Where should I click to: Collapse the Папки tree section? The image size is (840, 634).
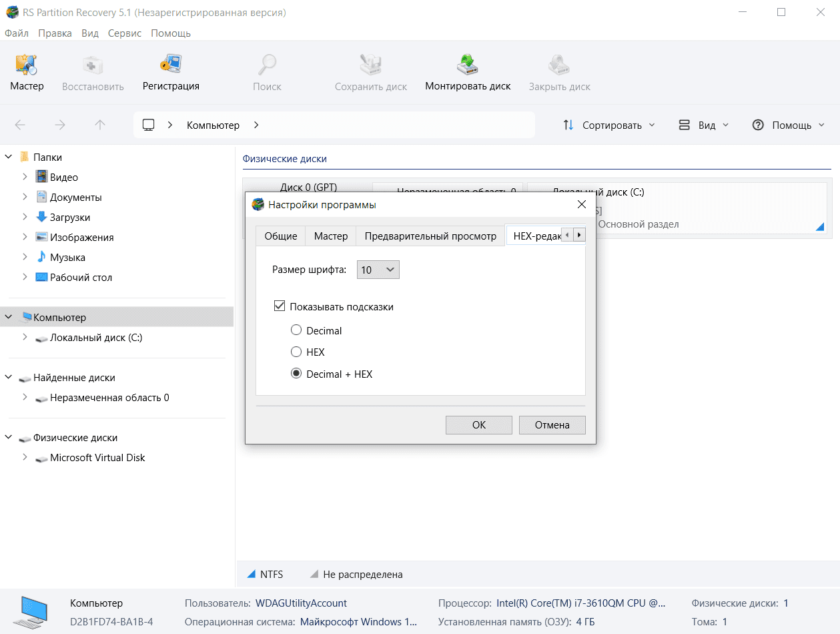click(8, 157)
